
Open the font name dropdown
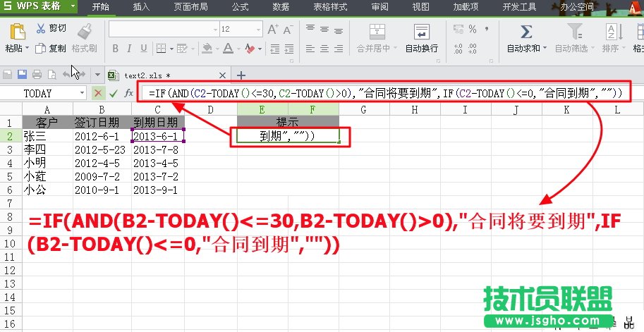[215, 29]
